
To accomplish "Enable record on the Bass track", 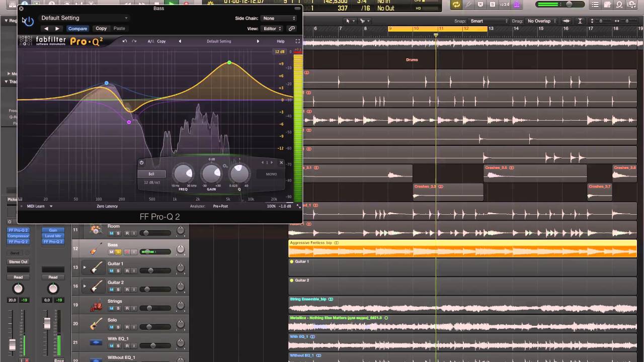I will 127,252.
